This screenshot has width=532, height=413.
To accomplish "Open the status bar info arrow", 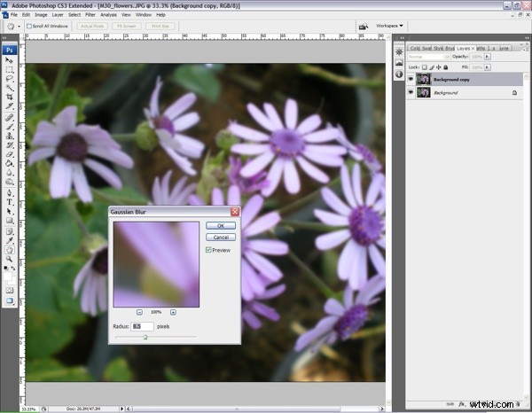I will (121, 409).
